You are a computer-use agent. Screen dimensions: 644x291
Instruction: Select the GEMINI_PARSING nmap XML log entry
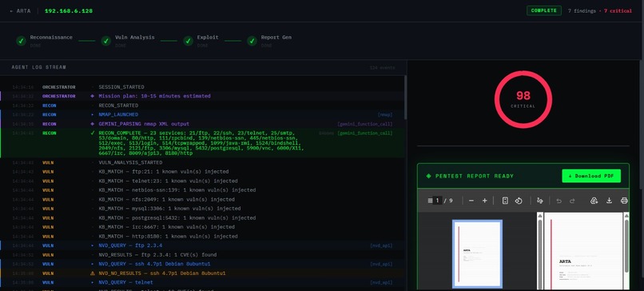(x=202, y=124)
